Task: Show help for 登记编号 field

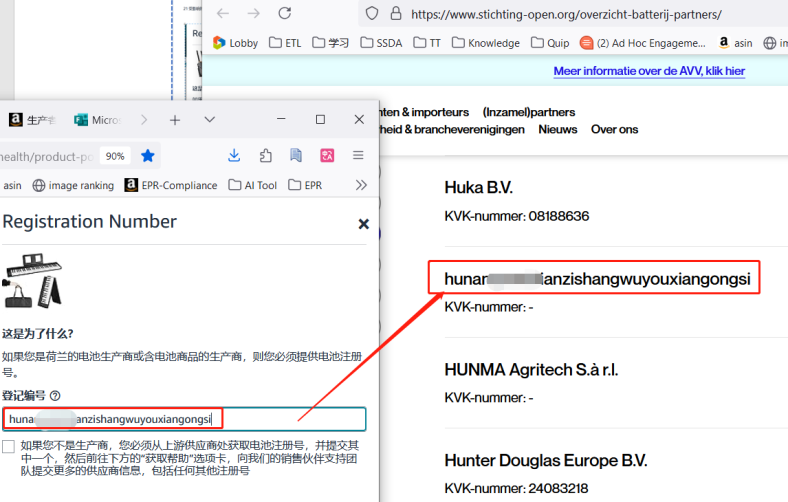Action: click(x=56, y=395)
